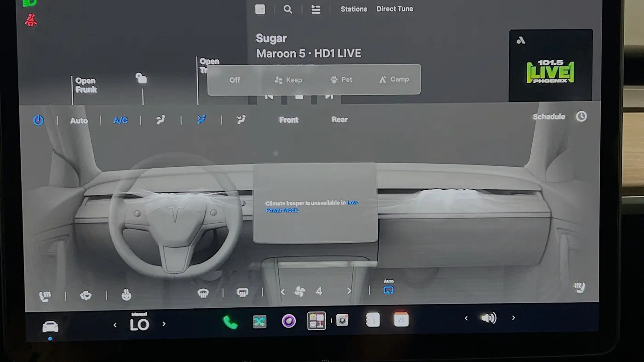Viewport: 644px width, 362px height.
Task: Turn off climate with the blue power icon
Action: click(x=38, y=120)
